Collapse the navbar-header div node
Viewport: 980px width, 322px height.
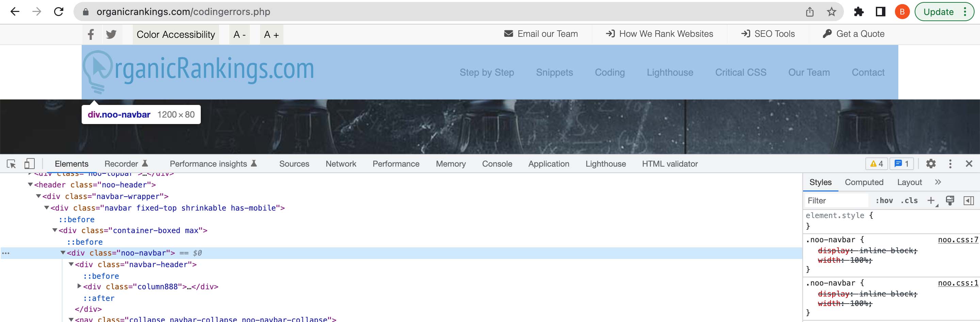71,264
